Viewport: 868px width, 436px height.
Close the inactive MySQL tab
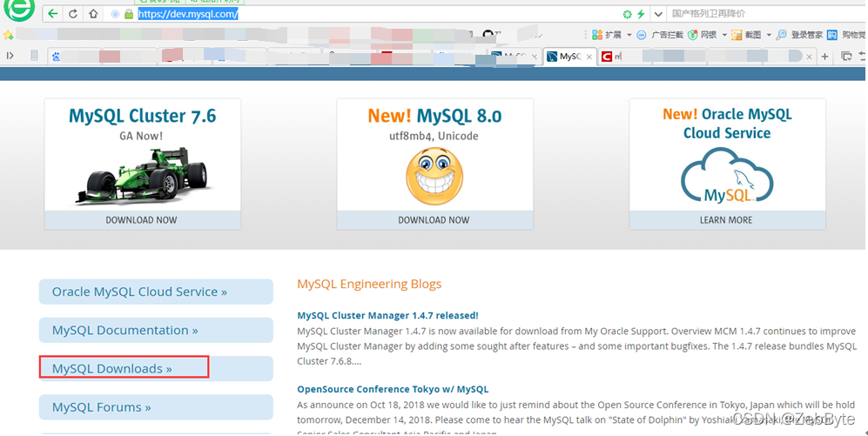(535, 57)
